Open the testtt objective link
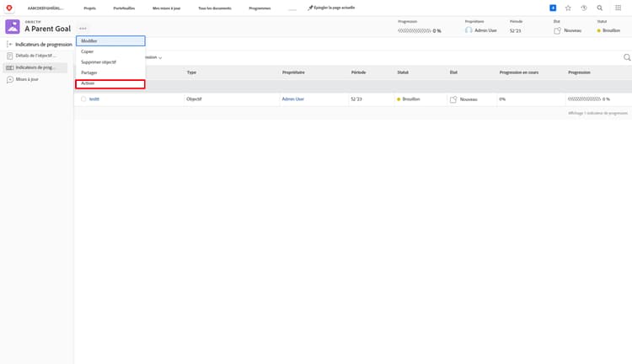Viewport: 632px width, 364px height. click(94, 99)
